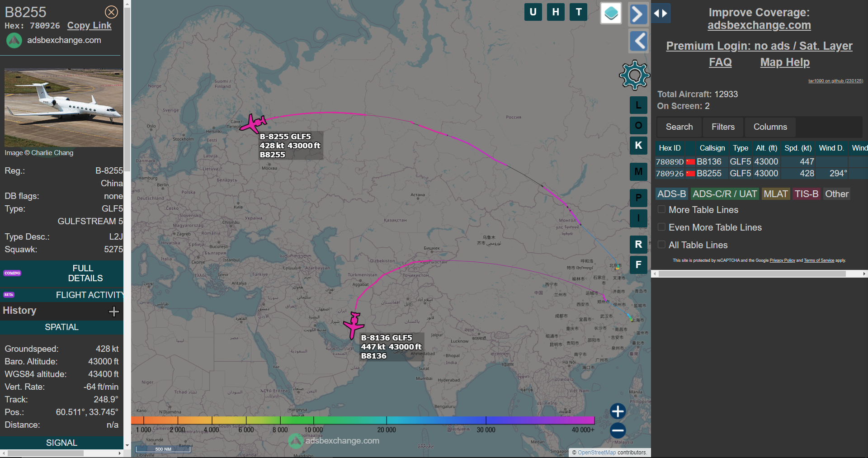The height and width of the screenshot is (458, 868).
Task: Open the Search tab
Action: (679, 127)
